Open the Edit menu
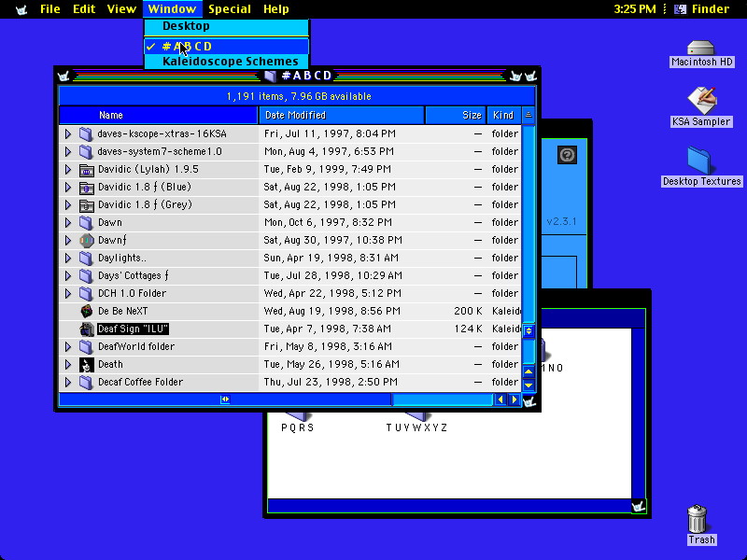This screenshot has width=747, height=560. point(84,9)
